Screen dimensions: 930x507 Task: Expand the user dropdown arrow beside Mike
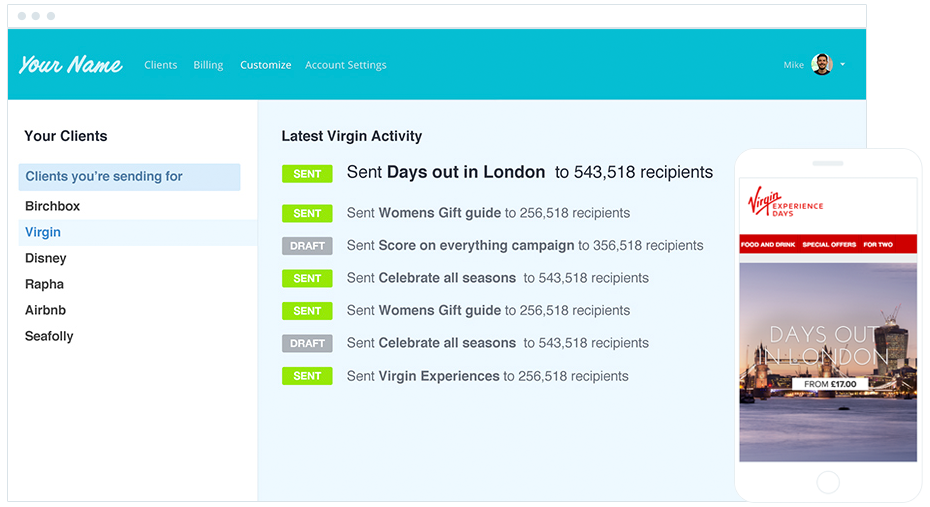[x=843, y=65]
